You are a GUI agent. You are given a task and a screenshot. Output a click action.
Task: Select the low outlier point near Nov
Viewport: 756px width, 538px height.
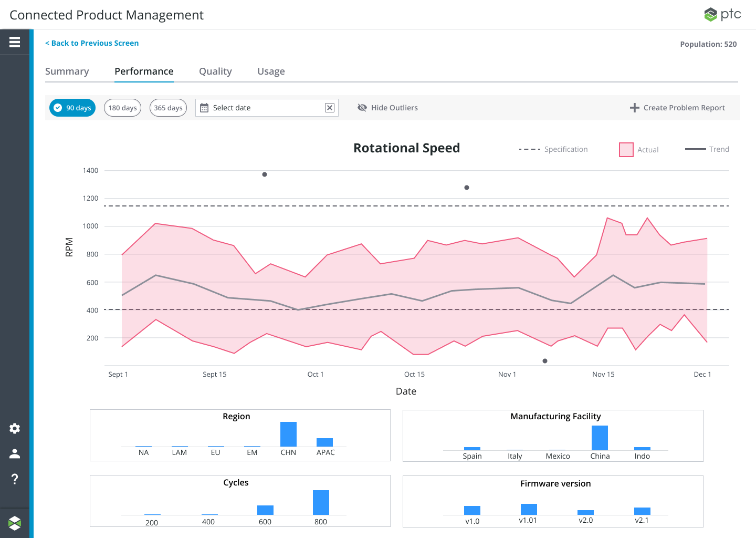pos(545,361)
